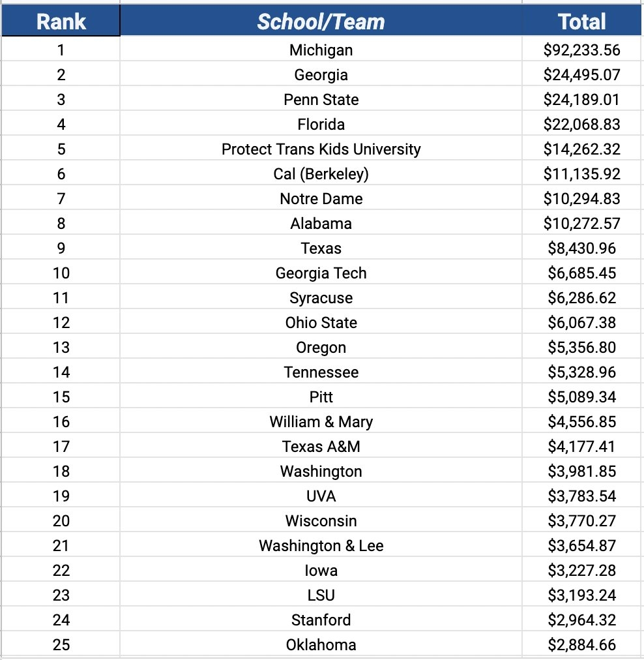The height and width of the screenshot is (660, 644).
Task: Select Georgia's total of $24,495.07
Action: click(581, 75)
